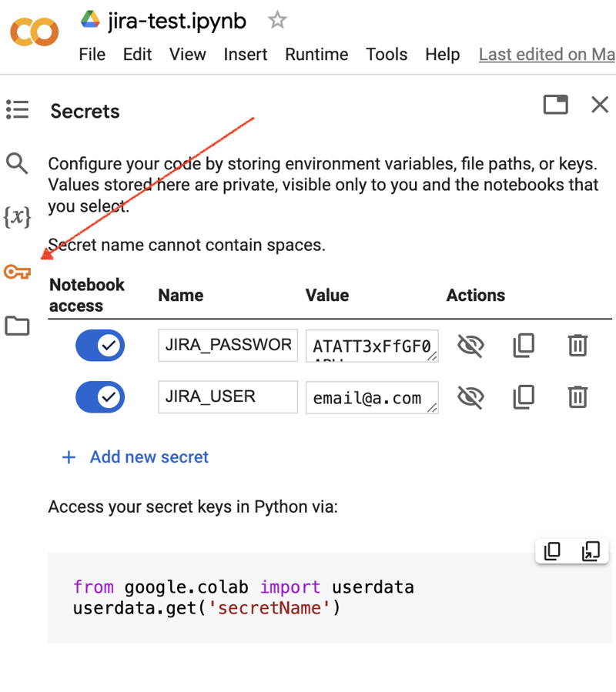The image size is (616, 692).
Task: Reveal the hidden JIRA_PASSWORD value
Action: (x=470, y=345)
